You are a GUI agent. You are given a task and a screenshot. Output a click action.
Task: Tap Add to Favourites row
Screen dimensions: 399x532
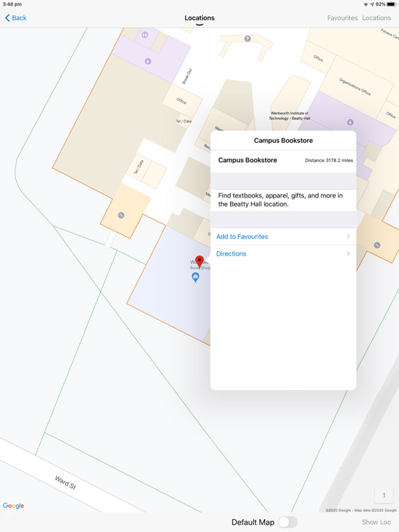click(x=283, y=236)
